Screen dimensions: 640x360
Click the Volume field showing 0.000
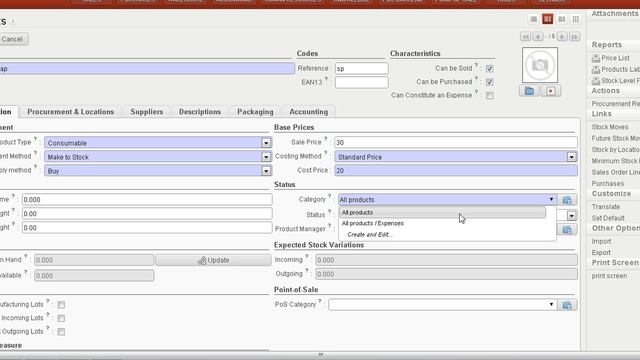pyautogui.click(x=147, y=200)
